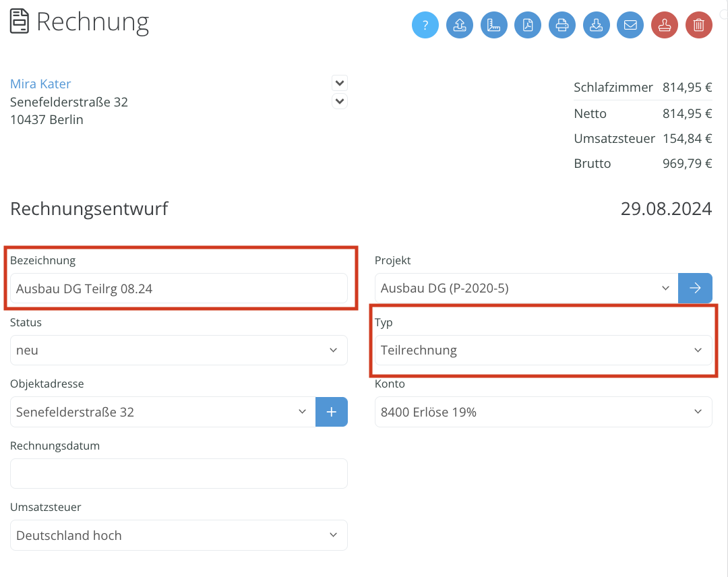This screenshot has height=577, width=728.
Task: Click address text Senefelderstraße 32 under customer
Action: pos(69,102)
